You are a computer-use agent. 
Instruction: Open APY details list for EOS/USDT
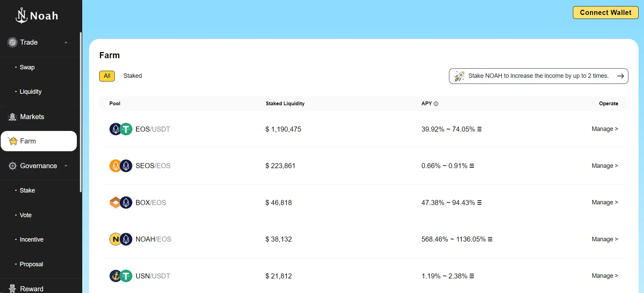[479, 129]
